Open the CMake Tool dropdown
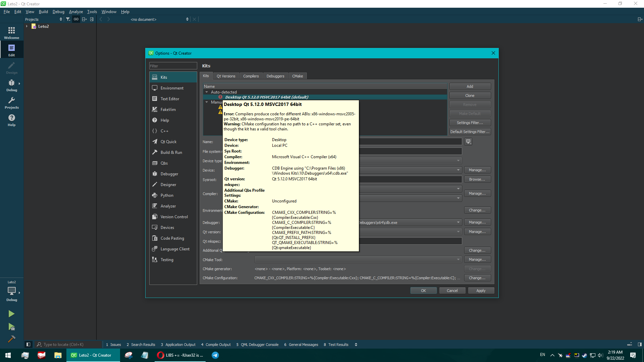644x362 pixels. point(358,260)
